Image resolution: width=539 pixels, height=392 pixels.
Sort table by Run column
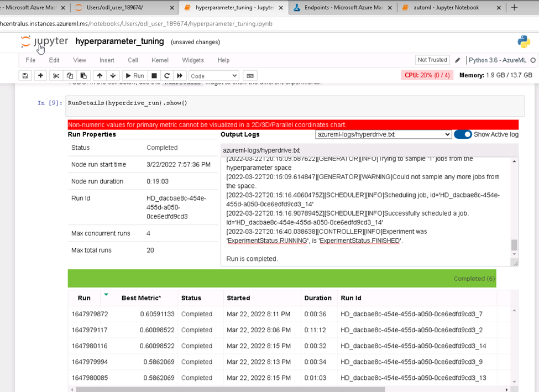pyautogui.click(x=84, y=298)
